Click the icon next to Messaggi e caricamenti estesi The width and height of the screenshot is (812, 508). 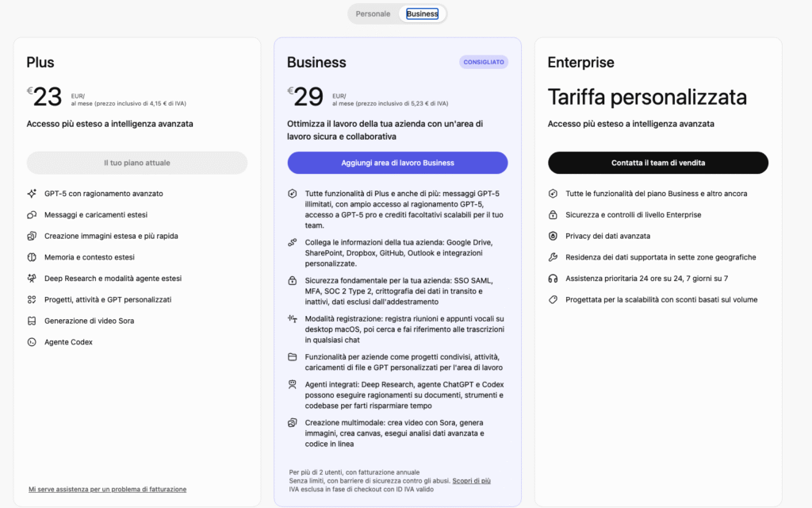coord(32,214)
